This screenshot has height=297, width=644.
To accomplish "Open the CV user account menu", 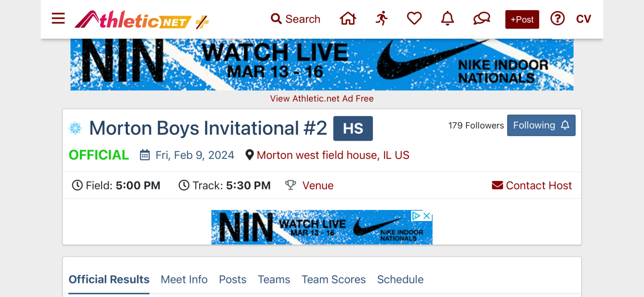I will 584,19.
